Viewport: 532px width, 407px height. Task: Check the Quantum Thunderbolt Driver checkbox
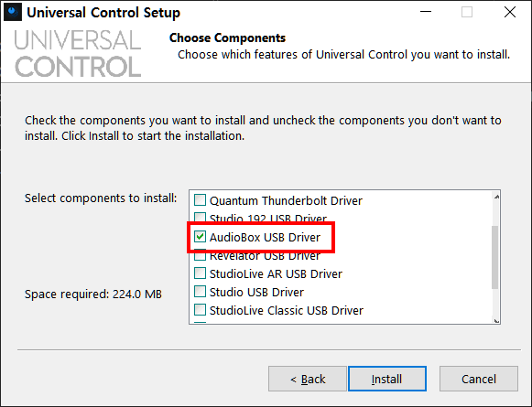coord(200,200)
